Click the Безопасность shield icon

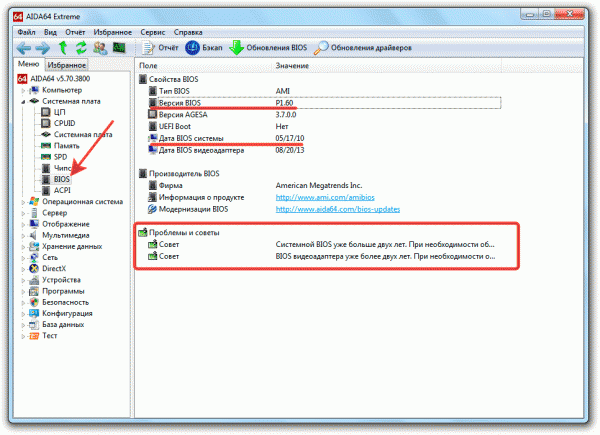tap(34, 302)
